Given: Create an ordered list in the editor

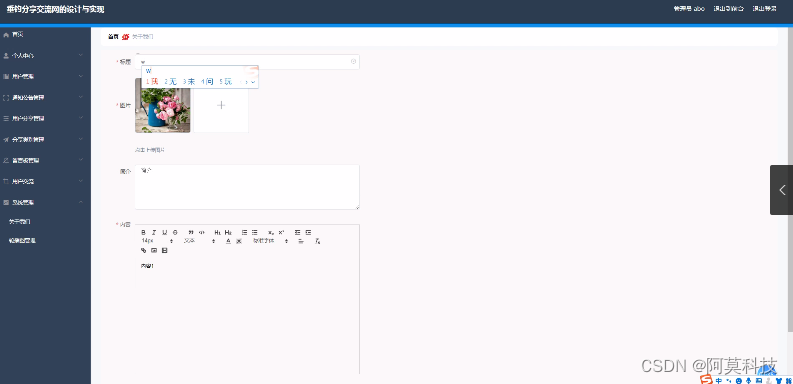Looking at the screenshot, I should click(x=244, y=232).
